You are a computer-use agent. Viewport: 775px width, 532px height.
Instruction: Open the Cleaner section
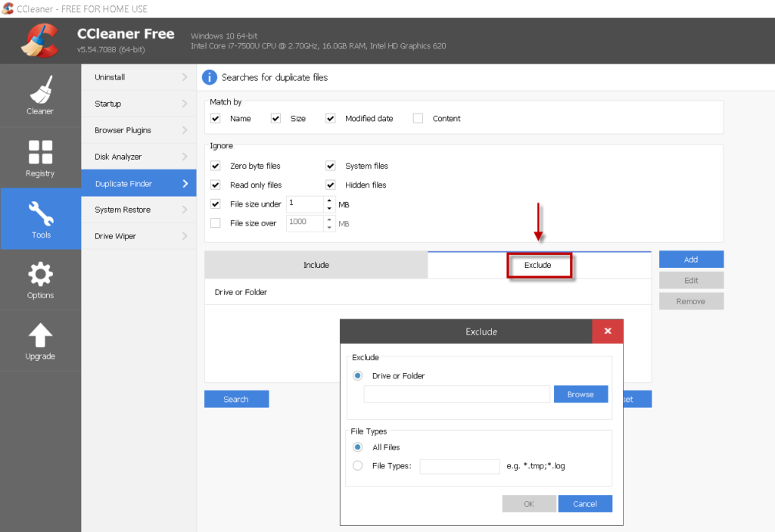[x=40, y=95]
